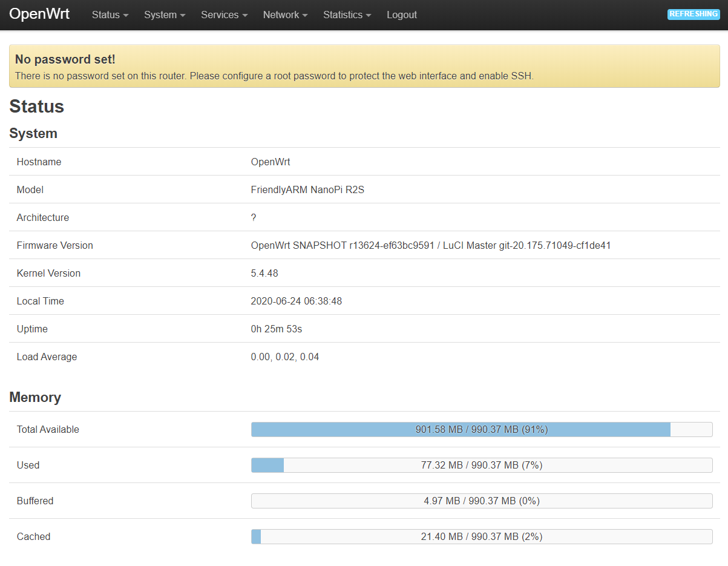The image size is (728, 566).
Task: Click the Hostname row label
Action: point(39,162)
